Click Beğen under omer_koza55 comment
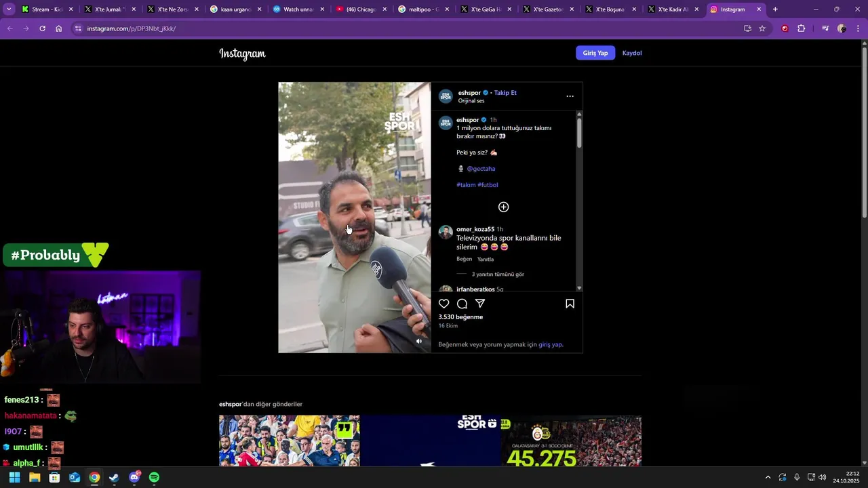 [x=464, y=259]
